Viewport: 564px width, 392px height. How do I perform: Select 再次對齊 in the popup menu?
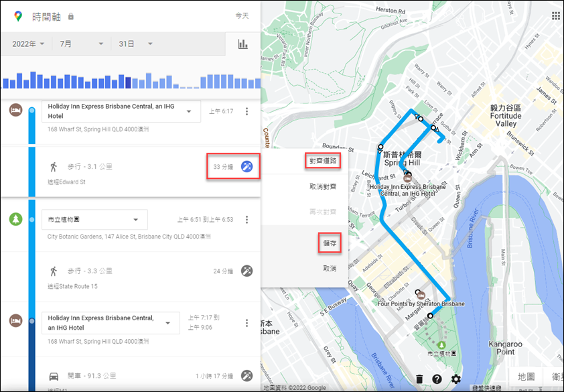(323, 212)
